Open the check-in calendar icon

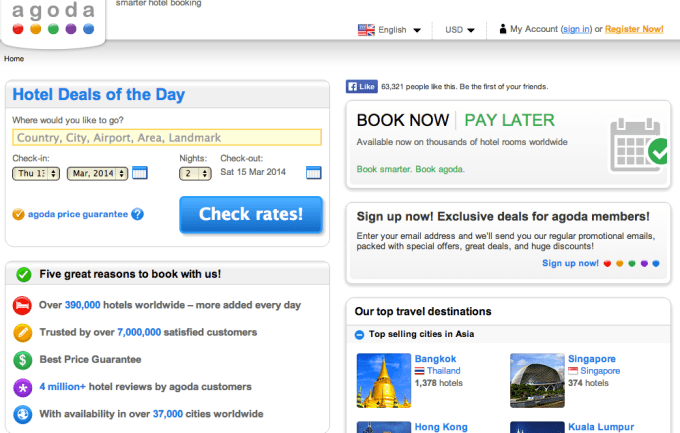pos(140,173)
